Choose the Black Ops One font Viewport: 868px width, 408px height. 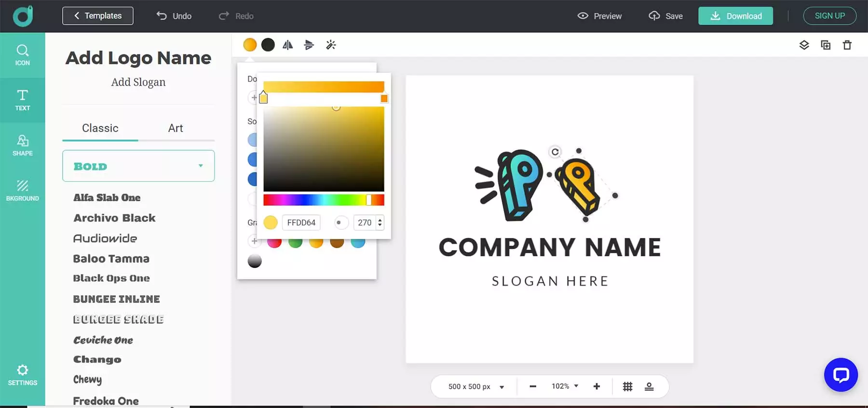[x=111, y=278]
